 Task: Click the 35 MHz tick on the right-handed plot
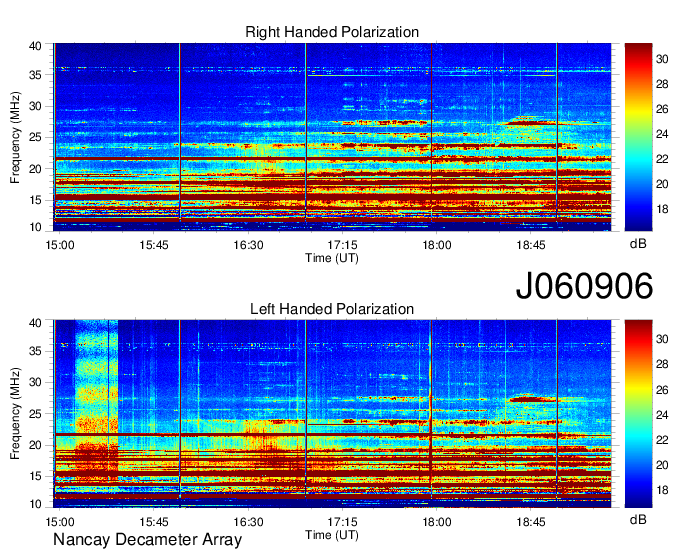(x=35, y=75)
